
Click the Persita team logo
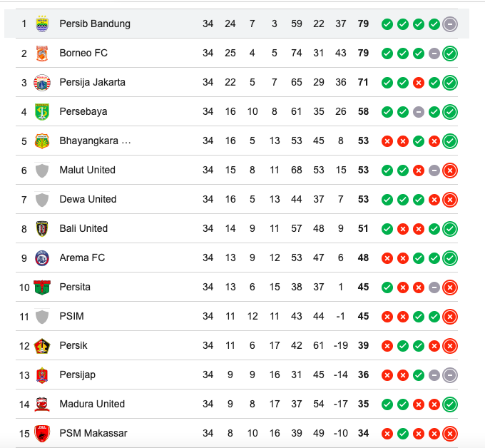tap(42, 287)
